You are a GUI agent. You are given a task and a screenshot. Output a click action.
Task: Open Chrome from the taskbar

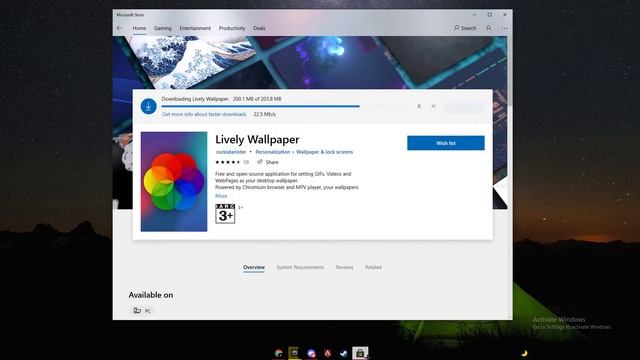(x=279, y=353)
